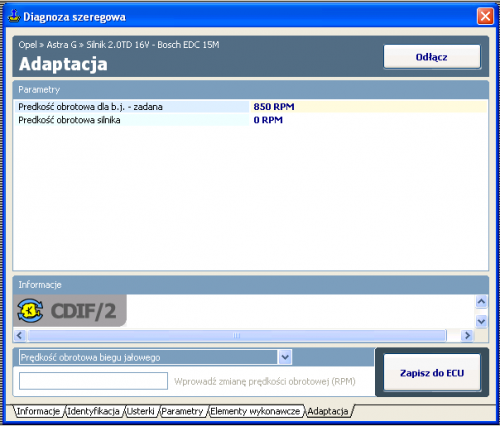Screen dimensions: 500x426
Task: Open the idle speed adaptation dropdown arrow
Action: [x=285, y=357]
